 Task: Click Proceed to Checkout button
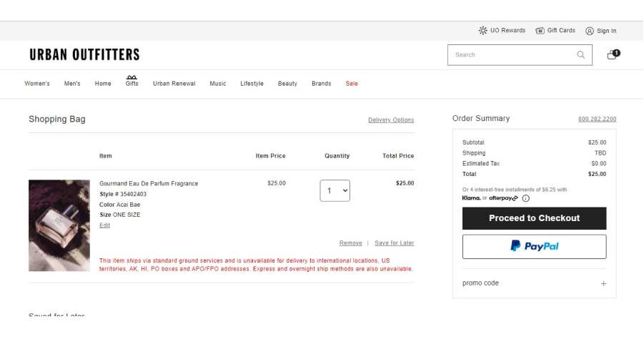pyautogui.click(x=535, y=218)
